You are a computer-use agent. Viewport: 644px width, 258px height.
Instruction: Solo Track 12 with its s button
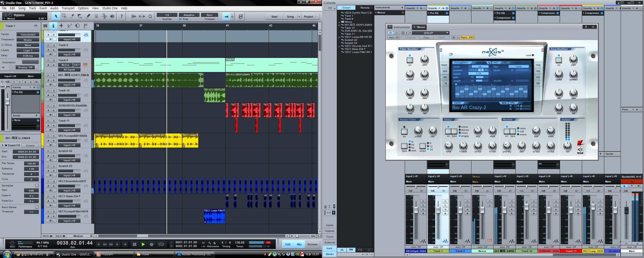(54, 90)
